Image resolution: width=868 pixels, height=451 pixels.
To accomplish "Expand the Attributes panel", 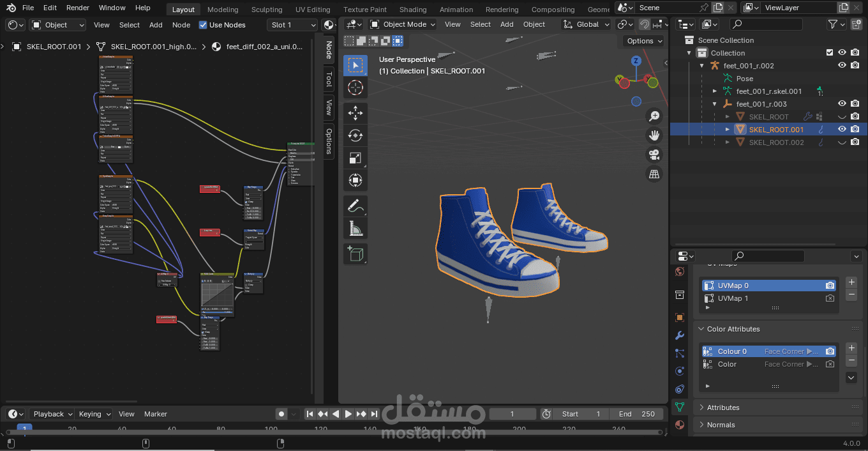I will [723, 408].
